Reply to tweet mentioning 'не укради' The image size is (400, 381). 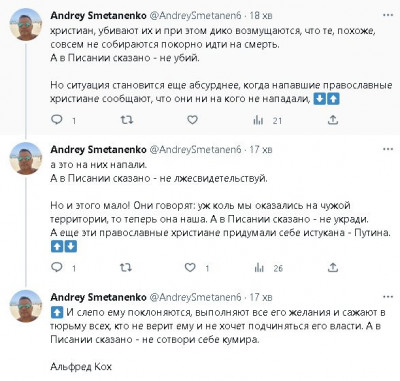(x=57, y=267)
